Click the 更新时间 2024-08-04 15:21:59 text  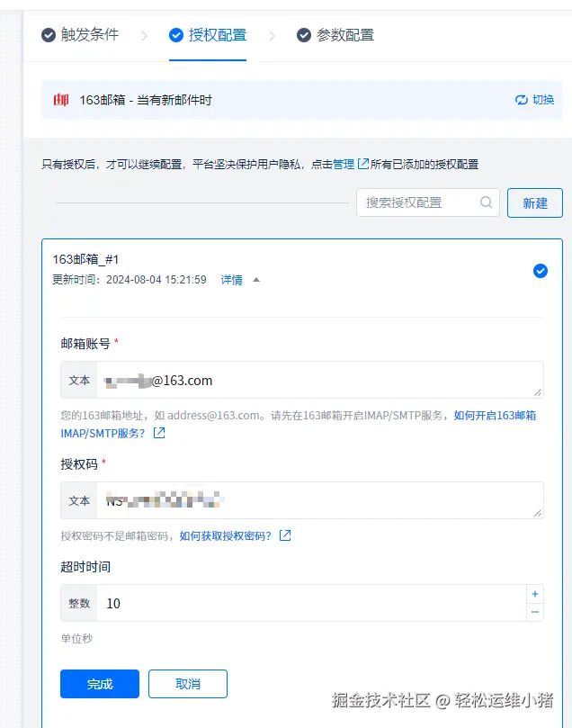point(129,280)
